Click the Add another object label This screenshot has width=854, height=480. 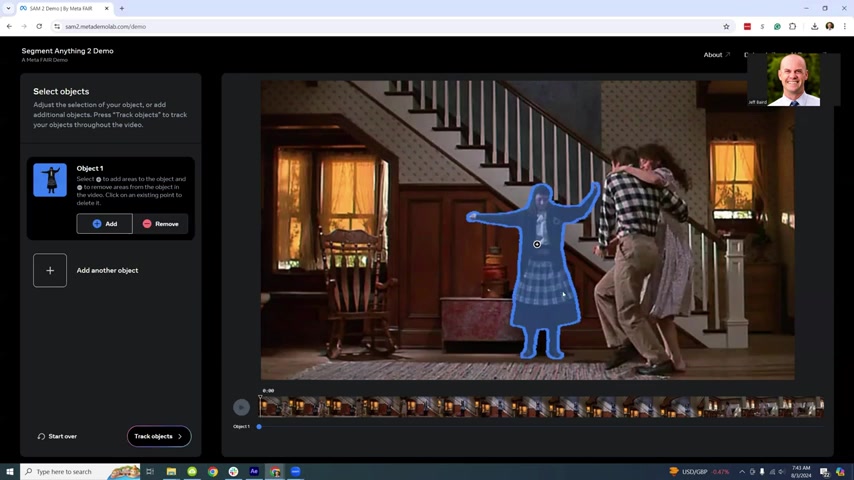click(107, 270)
